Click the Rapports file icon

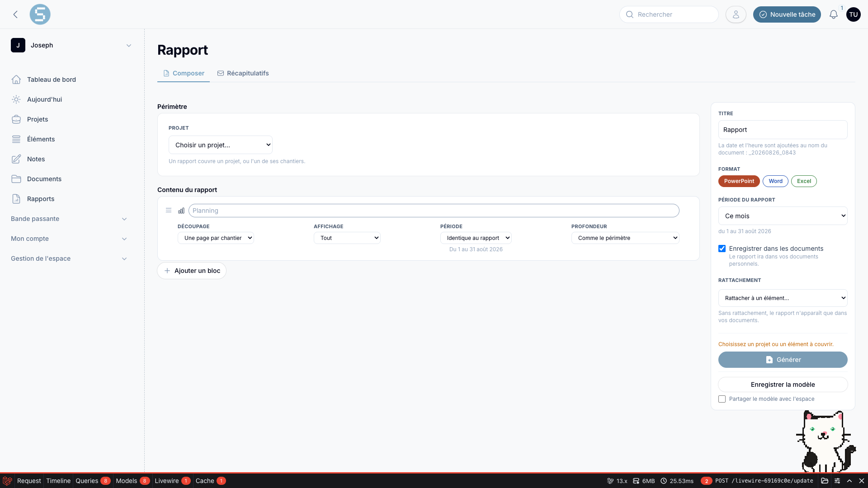point(16,199)
